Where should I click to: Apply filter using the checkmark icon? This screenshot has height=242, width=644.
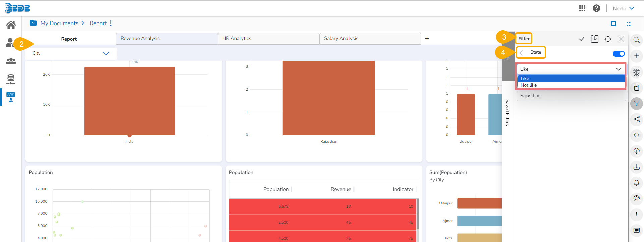(x=582, y=39)
